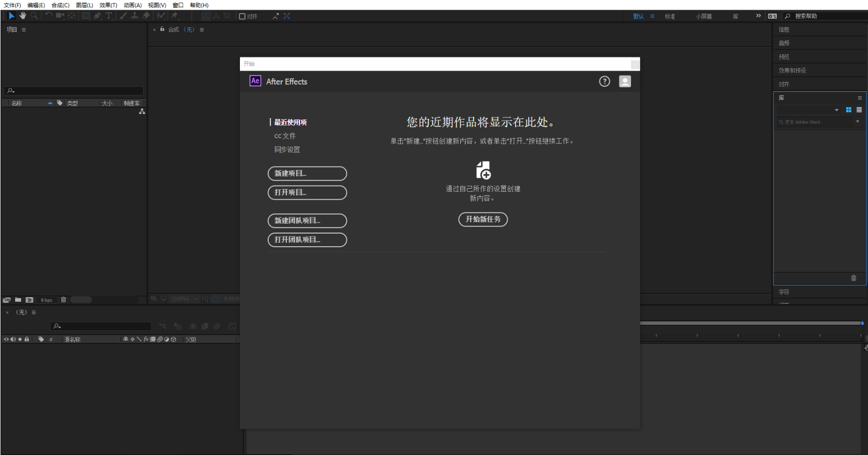Select the Rotation tool
The image size is (868, 455).
(x=48, y=16)
